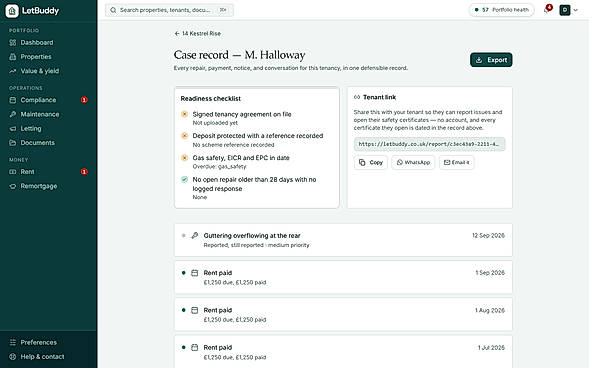Screen dimensions: 589x368
Task: Click the Documents folder icon
Action: (13, 143)
